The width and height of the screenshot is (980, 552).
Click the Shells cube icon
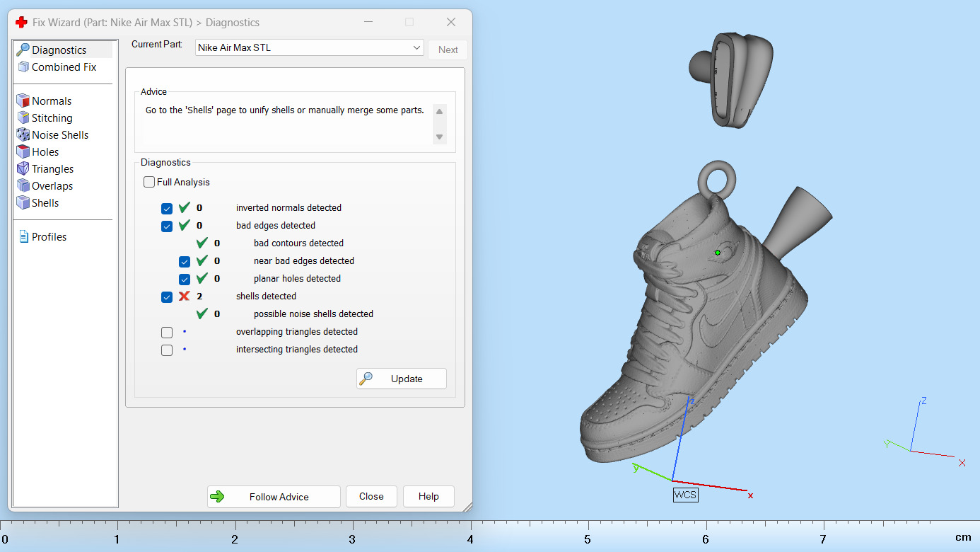click(x=23, y=202)
